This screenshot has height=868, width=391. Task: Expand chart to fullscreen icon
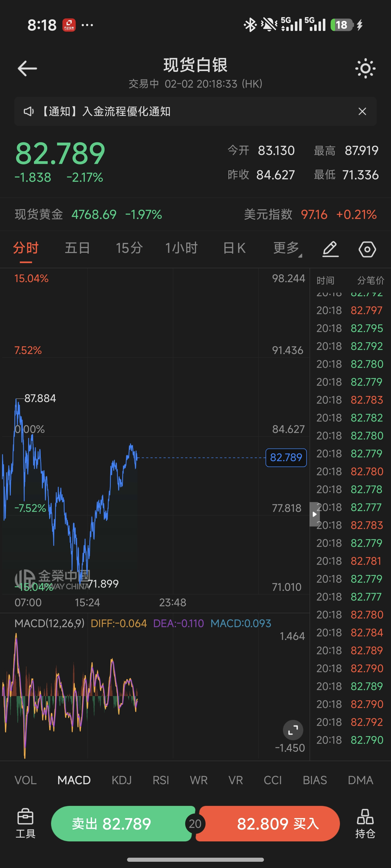click(293, 730)
